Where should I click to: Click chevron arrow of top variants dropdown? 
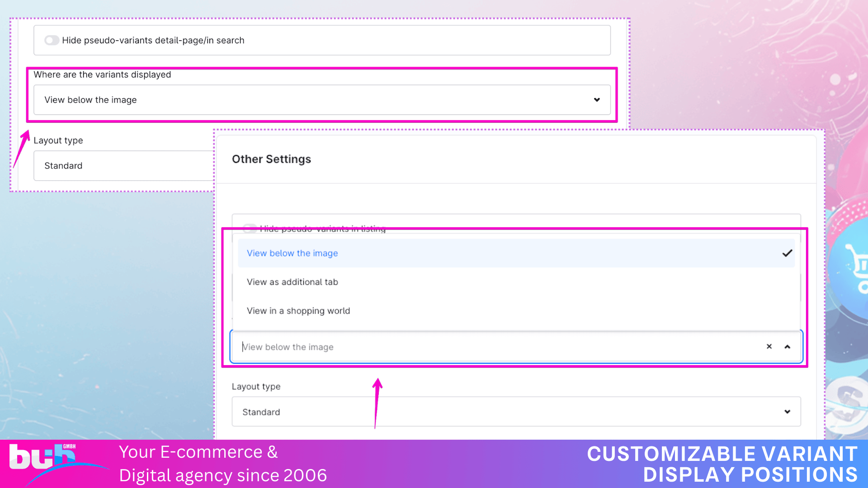(x=597, y=100)
